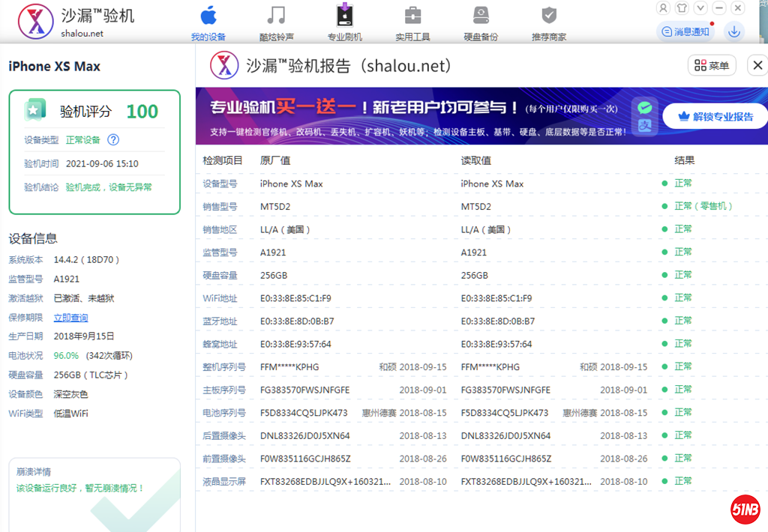Viewport: 768px width, 532px height.
Task: Click the help question mark beside 正常设备
Action: (x=113, y=140)
